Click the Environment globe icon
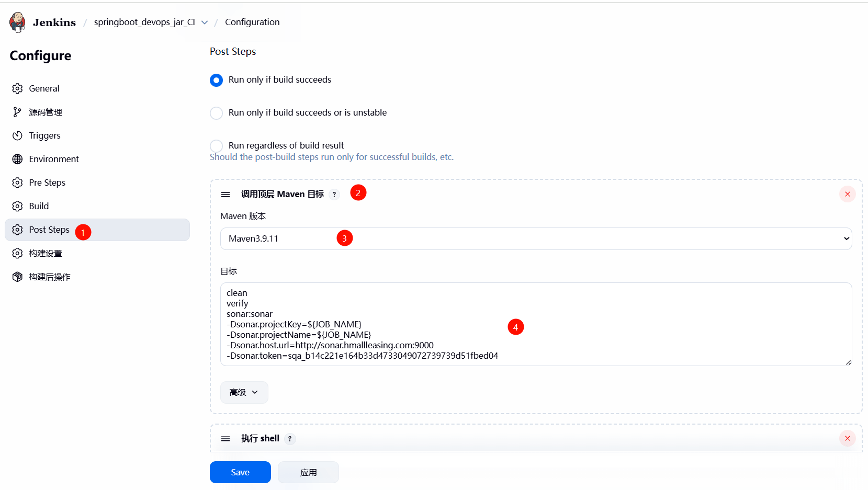 pyautogui.click(x=17, y=159)
